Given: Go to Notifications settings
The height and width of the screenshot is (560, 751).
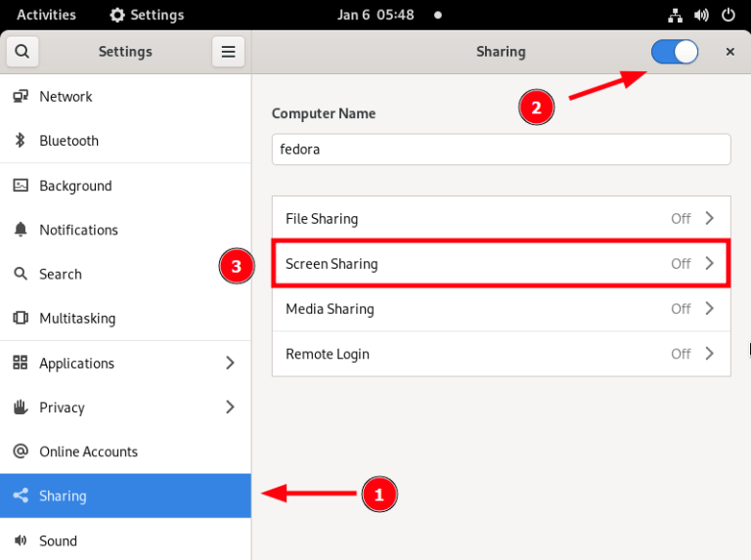Looking at the screenshot, I should coord(125,230).
